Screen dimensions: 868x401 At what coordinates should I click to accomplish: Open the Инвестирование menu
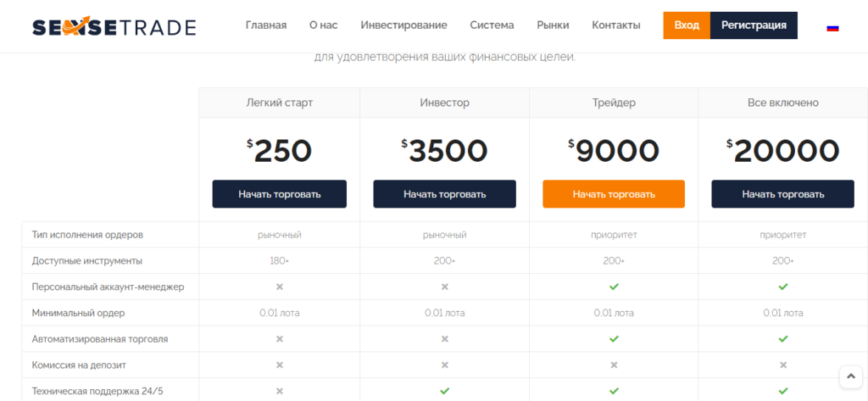click(x=403, y=25)
